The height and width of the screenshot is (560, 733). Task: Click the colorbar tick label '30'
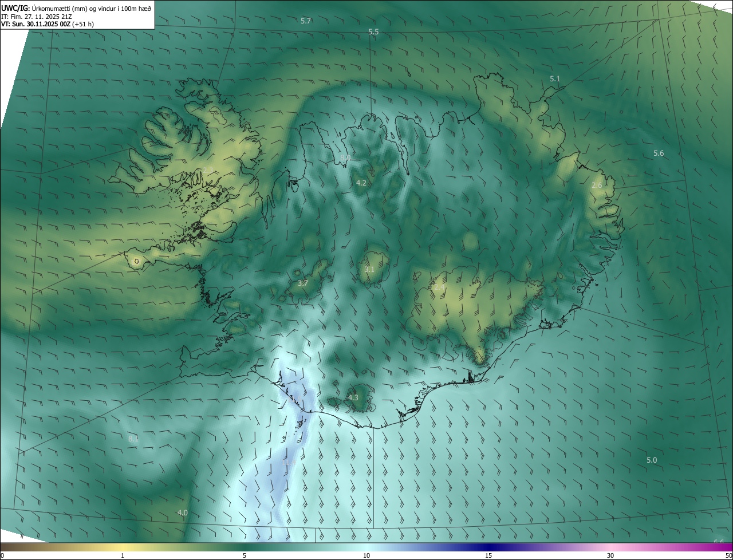point(610,555)
